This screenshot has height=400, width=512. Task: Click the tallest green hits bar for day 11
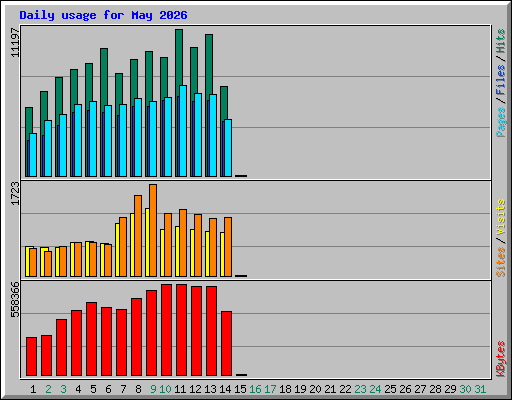(179, 57)
